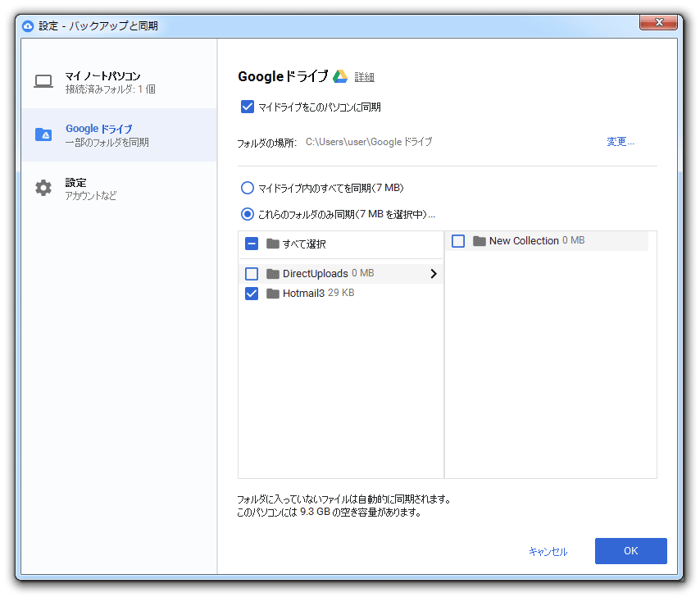Switch to the Google ドライブ section

pyautogui.click(x=119, y=134)
